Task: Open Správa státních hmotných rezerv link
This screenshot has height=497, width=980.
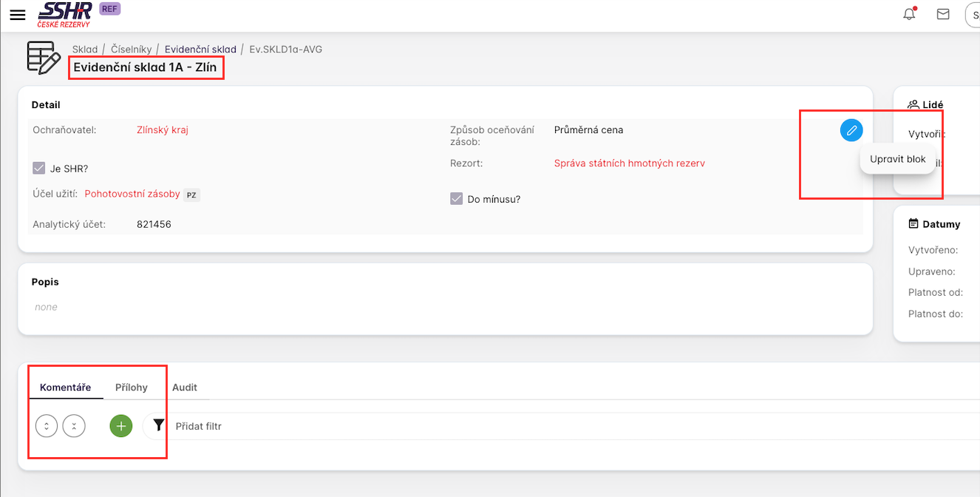Action: coord(629,163)
